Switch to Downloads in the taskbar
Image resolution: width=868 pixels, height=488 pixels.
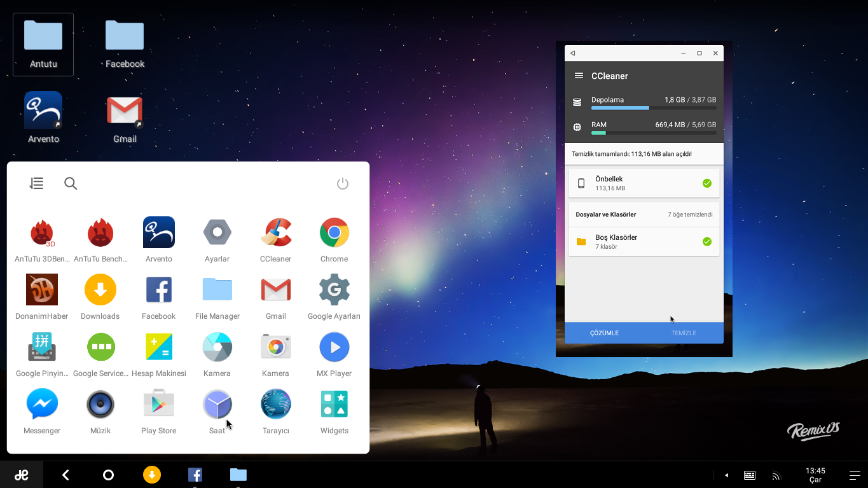(152, 475)
